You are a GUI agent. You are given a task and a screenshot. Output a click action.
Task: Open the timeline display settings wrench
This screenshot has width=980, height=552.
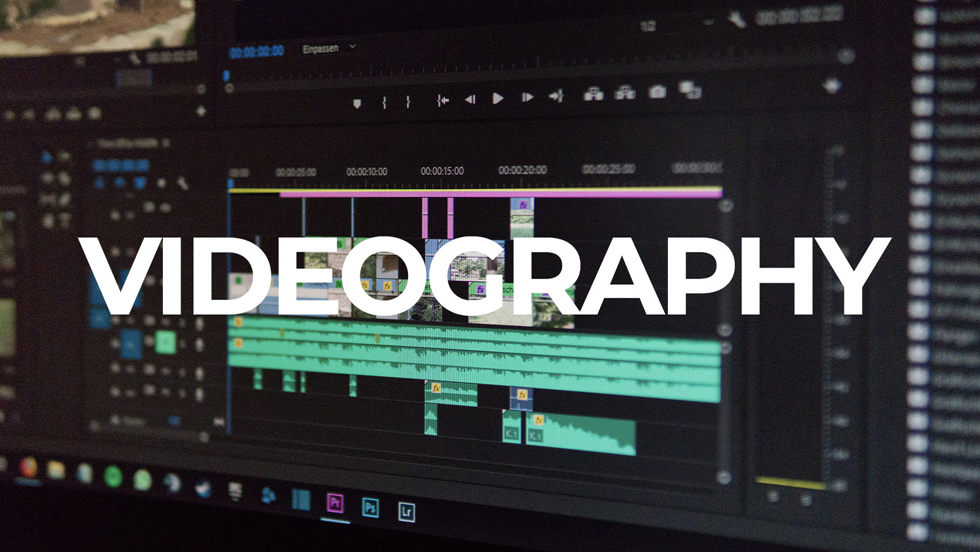point(183,183)
